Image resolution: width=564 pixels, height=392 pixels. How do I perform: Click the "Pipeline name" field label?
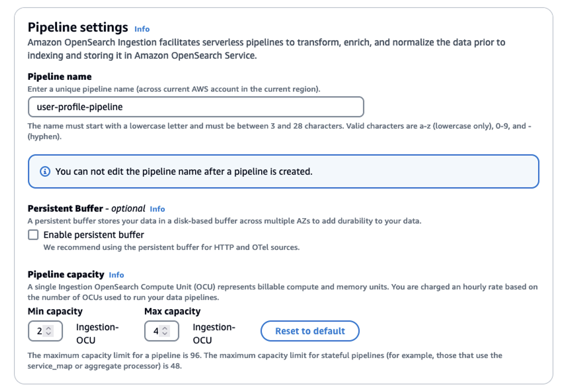[60, 77]
